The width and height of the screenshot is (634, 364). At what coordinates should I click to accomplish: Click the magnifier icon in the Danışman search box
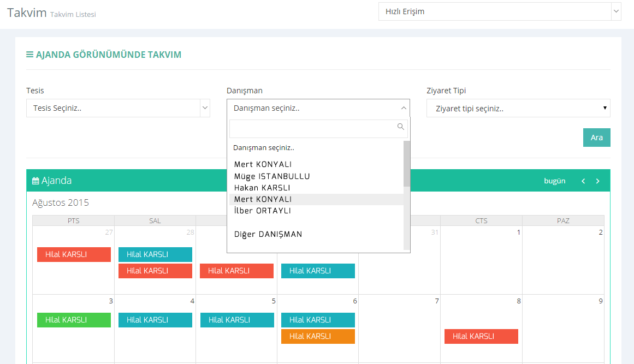click(401, 127)
